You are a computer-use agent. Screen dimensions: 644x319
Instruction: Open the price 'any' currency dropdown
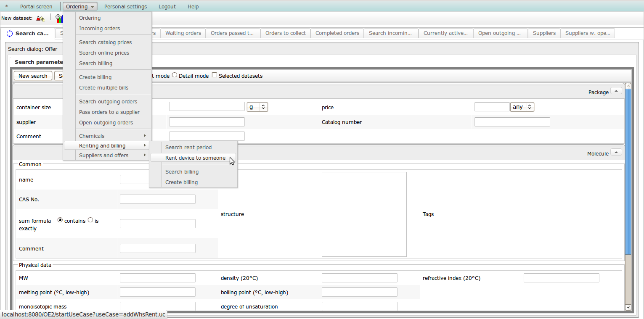pyautogui.click(x=522, y=107)
